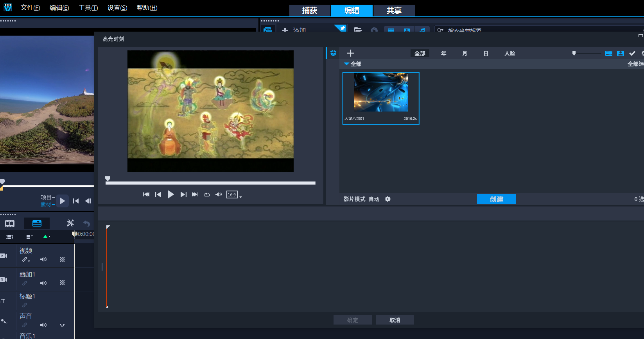This screenshot has width=644, height=339.
Task: Go to start in main preview
Action: click(x=76, y=201)
